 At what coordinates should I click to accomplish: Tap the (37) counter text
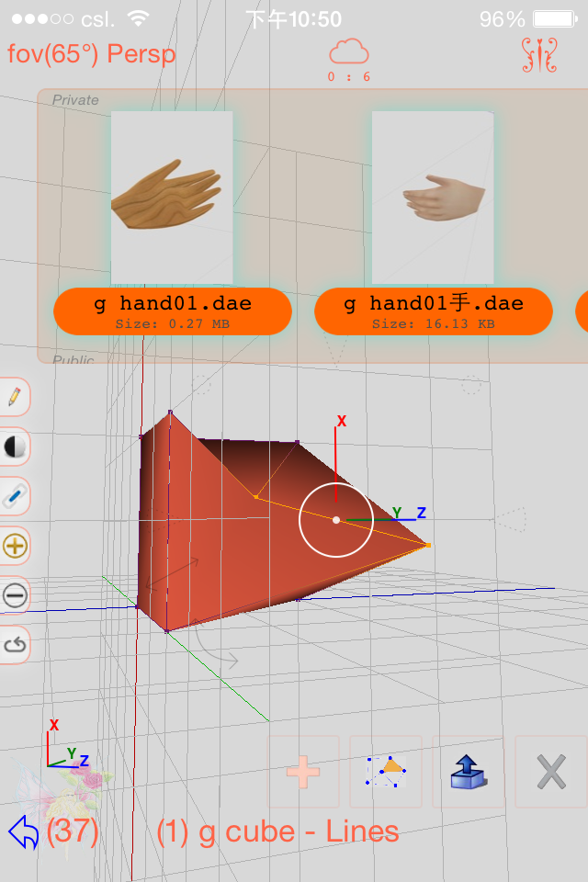(73, 832)
